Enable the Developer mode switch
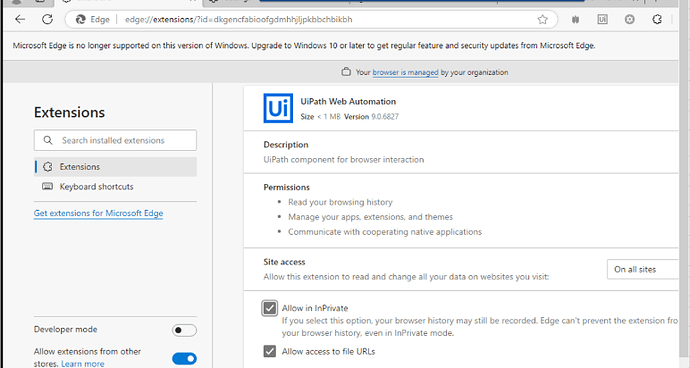Image resolution: width=690 pixels, height=368 pixels. tap(184, 330)
